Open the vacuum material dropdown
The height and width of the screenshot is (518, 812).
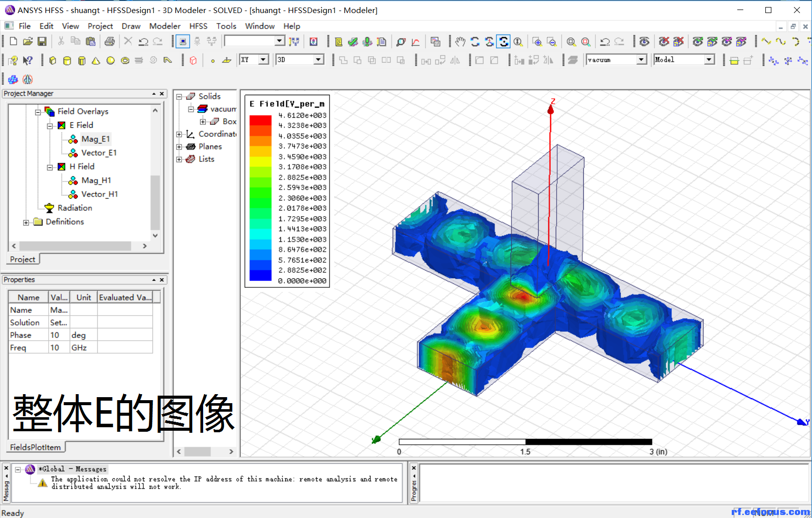(x=641, y=60)
